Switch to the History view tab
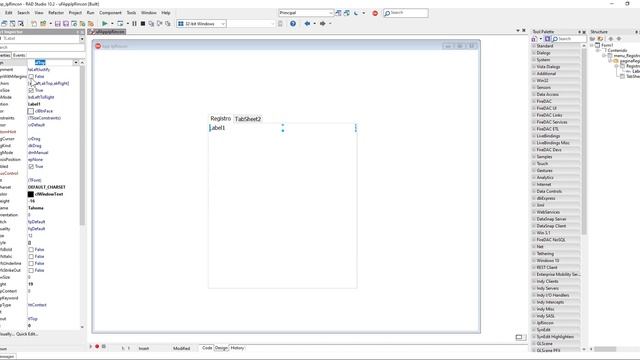This screenshot has height=360, width=640. [x=237, y=348]
